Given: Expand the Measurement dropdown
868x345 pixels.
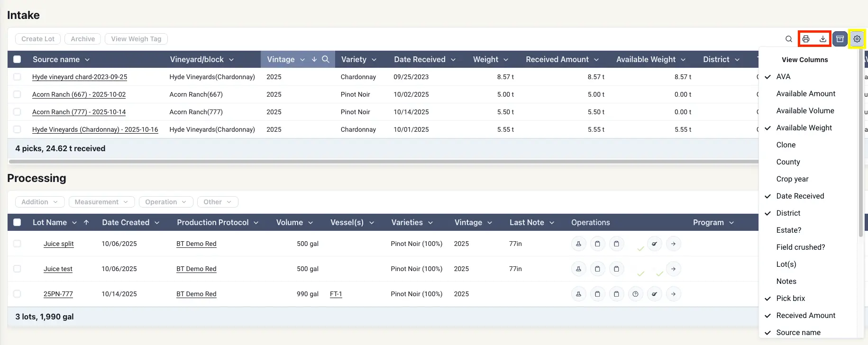Looking at the screenshot, I should pos(101,202).
